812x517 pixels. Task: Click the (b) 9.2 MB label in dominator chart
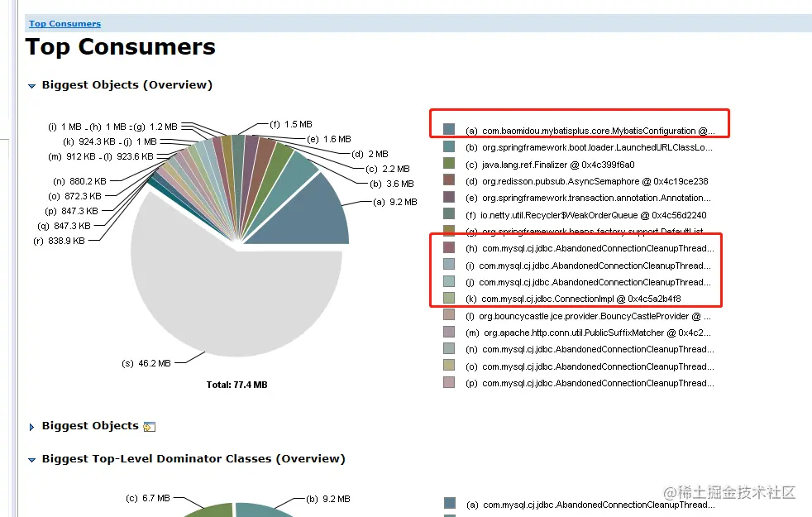click(328, 499)
